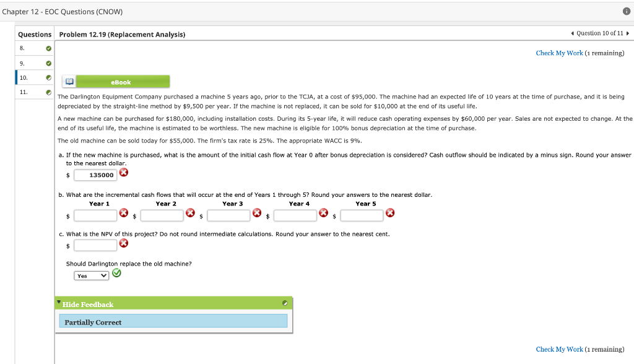Image resolution: width=634 pixels, height=364 pixels.
Task: Click the Check My Work link at the top
Action: tap(559, 53)
